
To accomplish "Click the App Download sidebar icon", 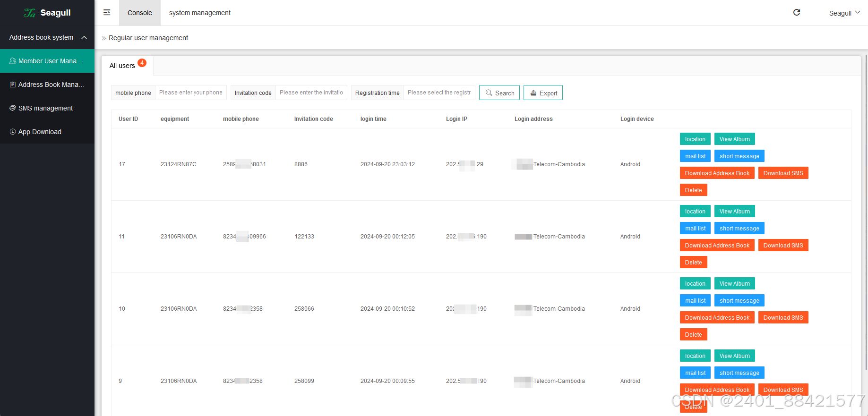I will coord(13,132).
